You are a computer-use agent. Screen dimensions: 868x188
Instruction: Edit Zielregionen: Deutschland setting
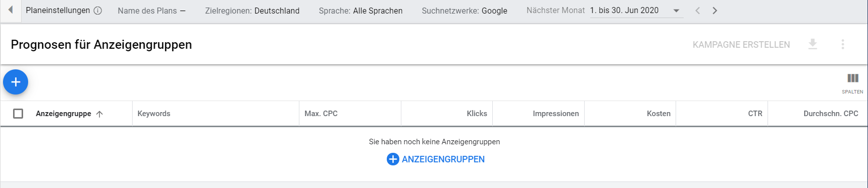click(252, 11)
